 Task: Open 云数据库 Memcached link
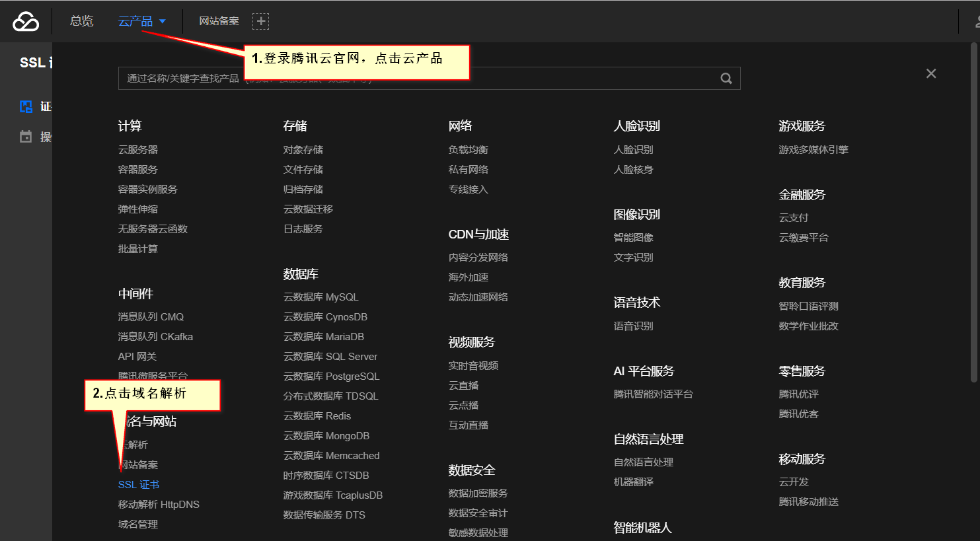click(331, 456)
